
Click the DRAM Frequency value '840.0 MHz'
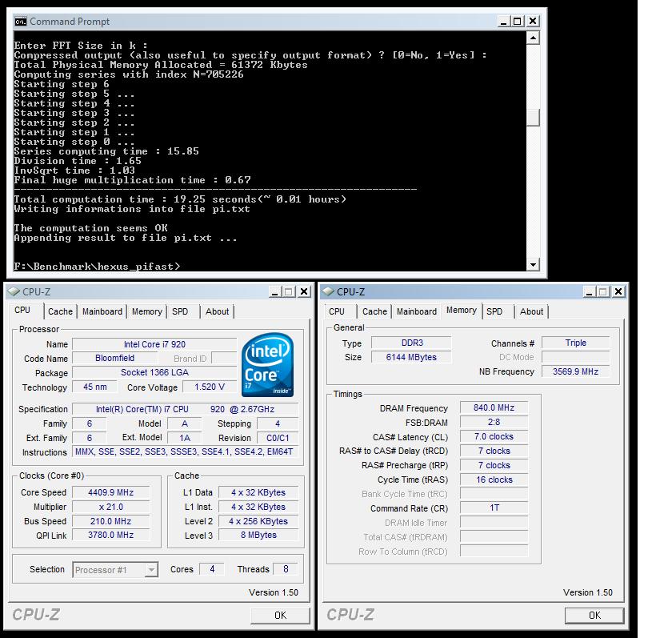click(x=494, y=407)
